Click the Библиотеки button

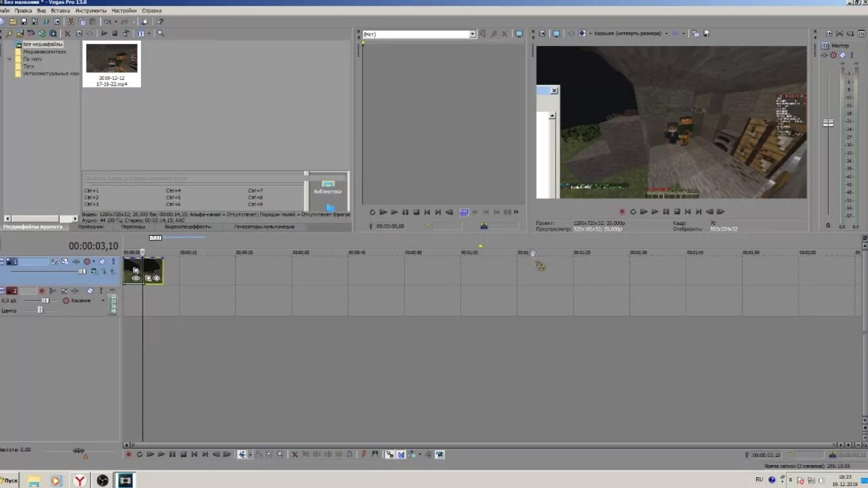(x=328, y=188)
